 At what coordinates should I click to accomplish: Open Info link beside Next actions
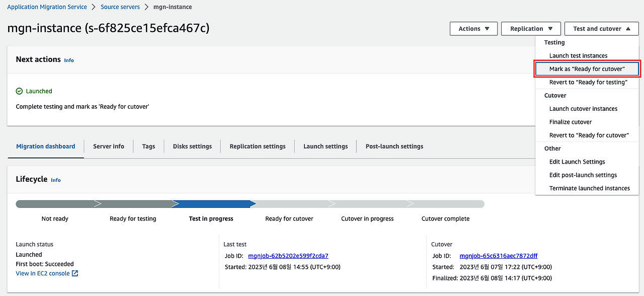pos(69,60)
